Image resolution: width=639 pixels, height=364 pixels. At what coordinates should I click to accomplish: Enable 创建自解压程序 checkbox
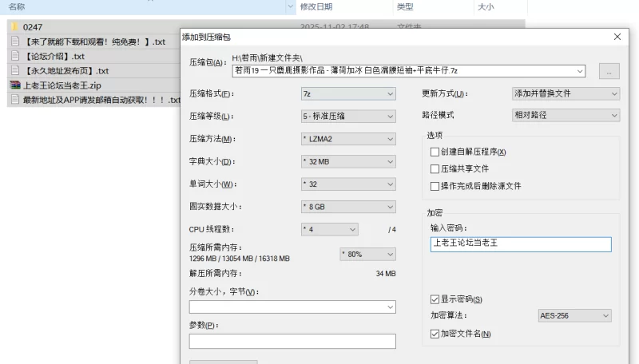[435, 152]
